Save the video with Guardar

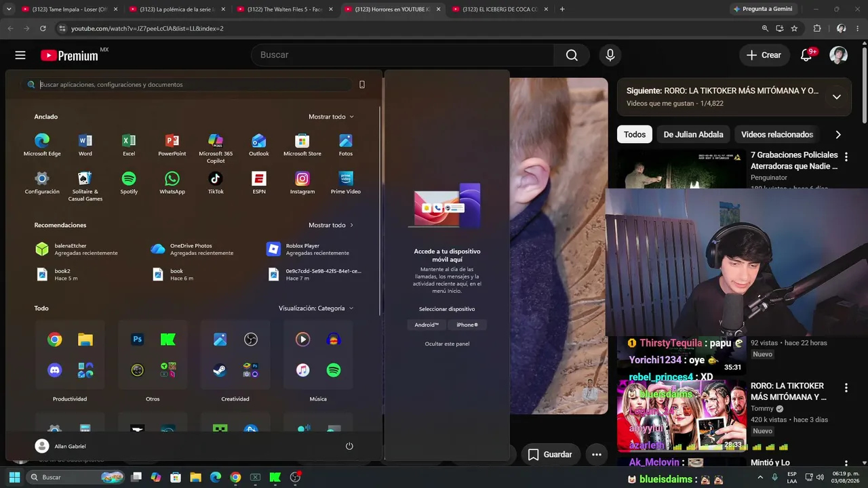tap(550, 455)
